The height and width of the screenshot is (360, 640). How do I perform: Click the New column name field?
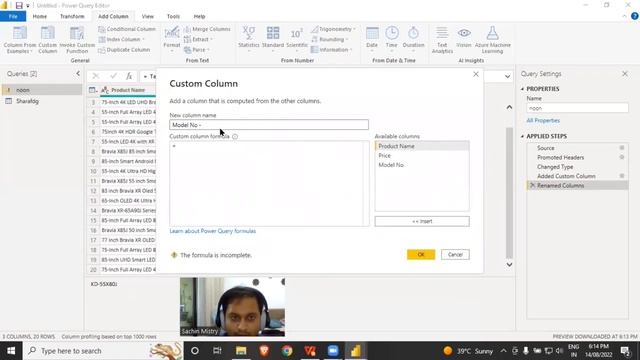coord(269,125)
